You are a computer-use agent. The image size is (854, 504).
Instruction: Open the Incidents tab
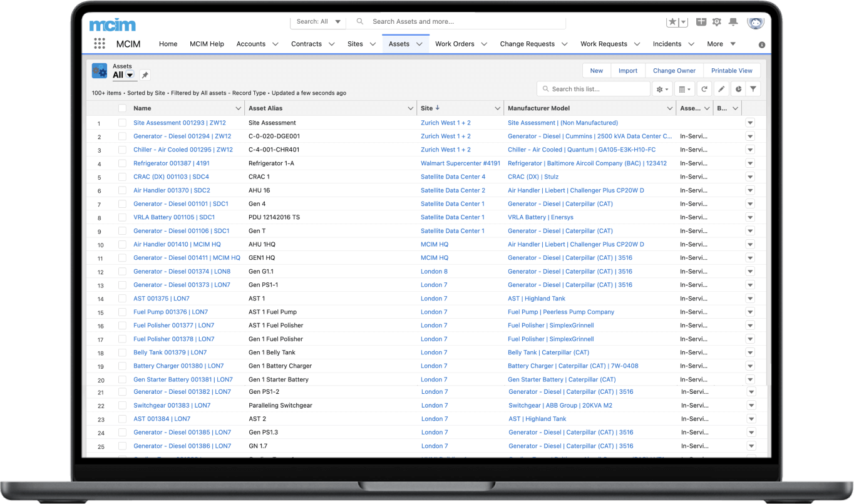(x=667, y=44)
